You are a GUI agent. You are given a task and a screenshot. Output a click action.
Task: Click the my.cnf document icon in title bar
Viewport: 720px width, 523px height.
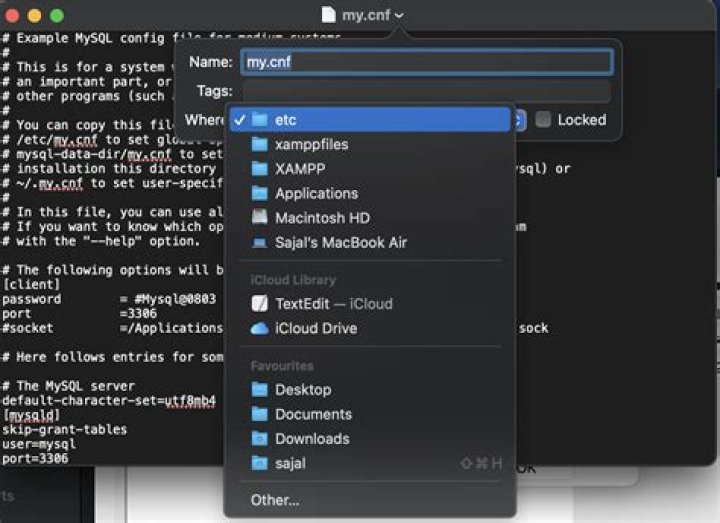[x=329, y=15]
